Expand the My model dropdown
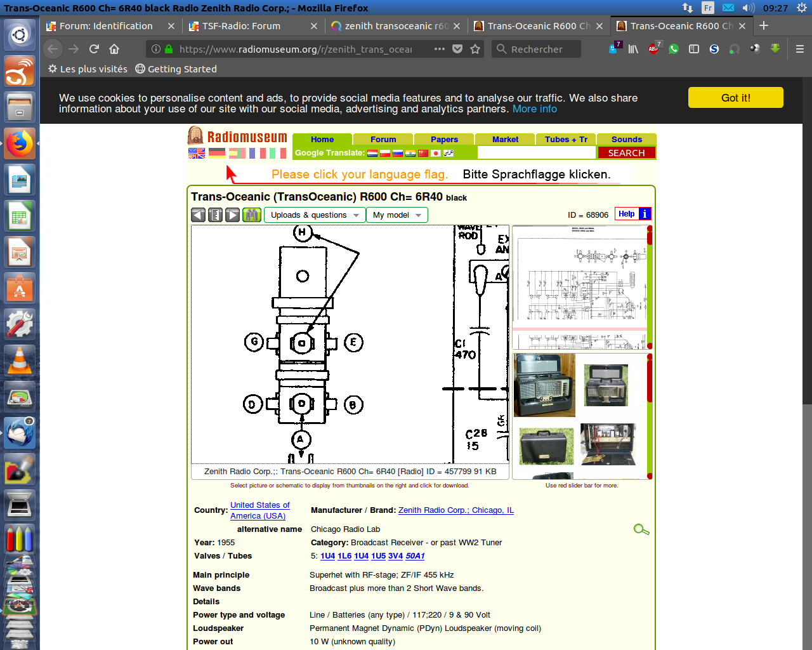 coord(397,215)
